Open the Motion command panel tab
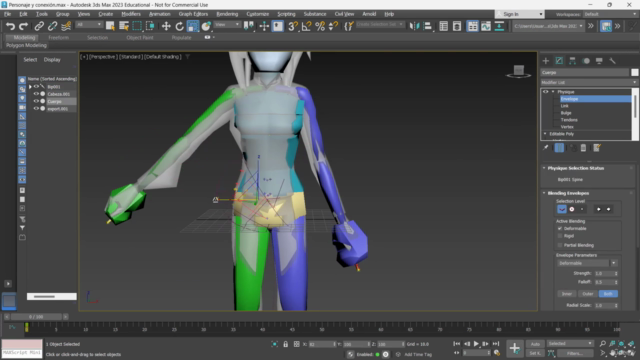 pos(586,61)
